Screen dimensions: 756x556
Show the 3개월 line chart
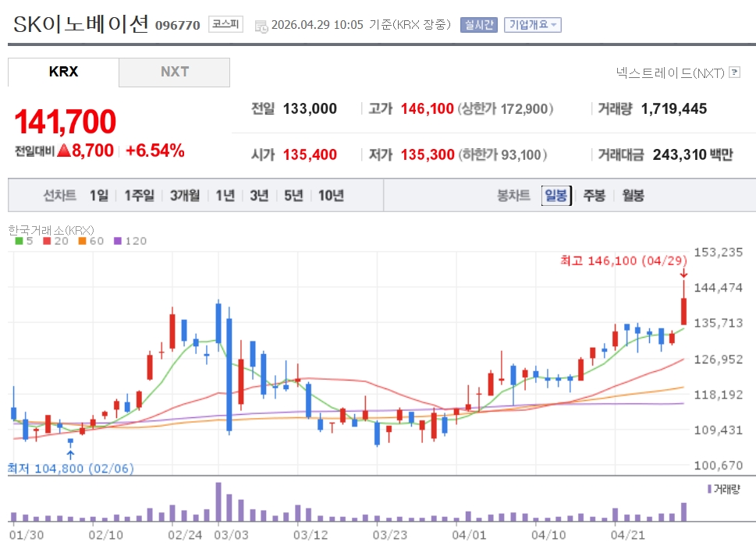tap(185, 195)
